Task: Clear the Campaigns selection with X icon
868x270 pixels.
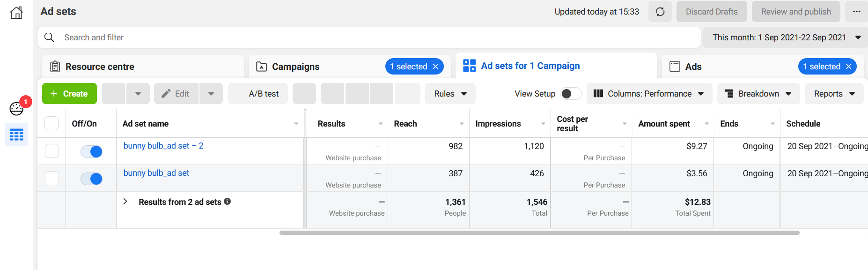Action: (435, 67)
